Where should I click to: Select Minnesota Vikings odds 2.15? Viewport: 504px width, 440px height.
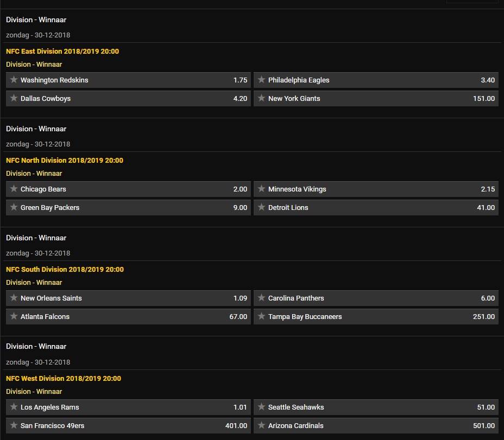coord(487,189)
